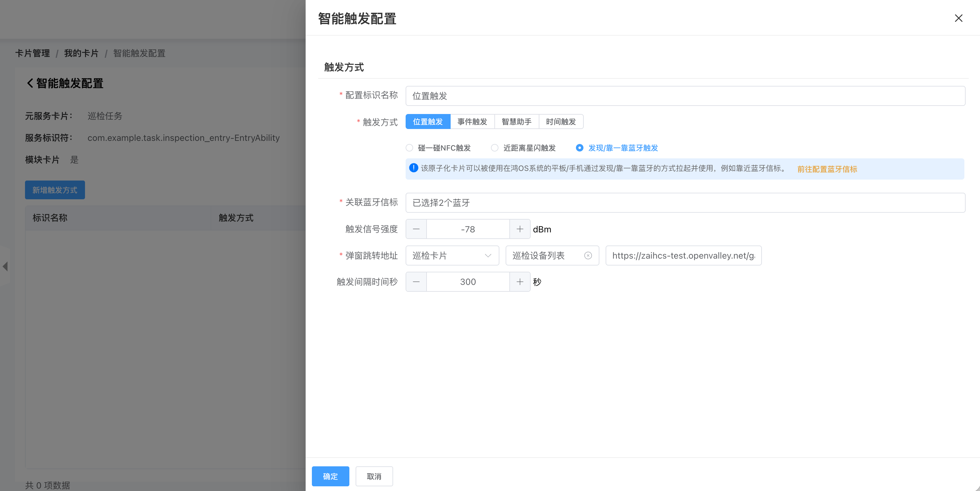This screenshot has width=980, height=491.
Task: Click the com.example.task.inspection_entry-EntryAbility text
Action: [183, 138]
